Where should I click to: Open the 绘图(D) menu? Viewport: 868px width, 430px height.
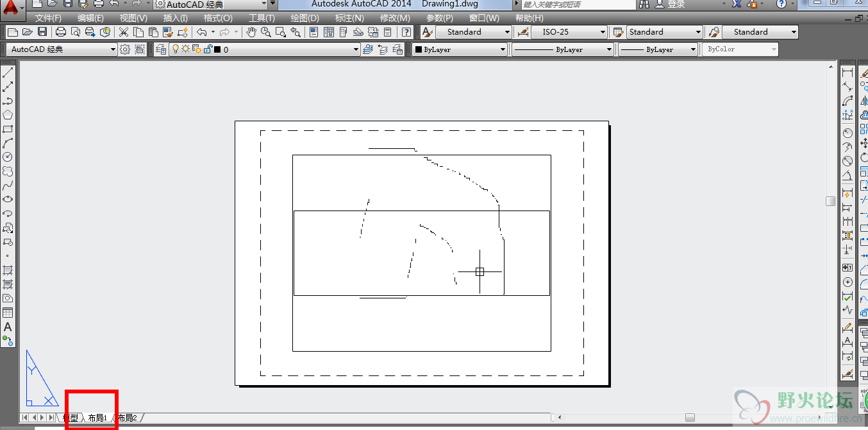click(305, 18)
